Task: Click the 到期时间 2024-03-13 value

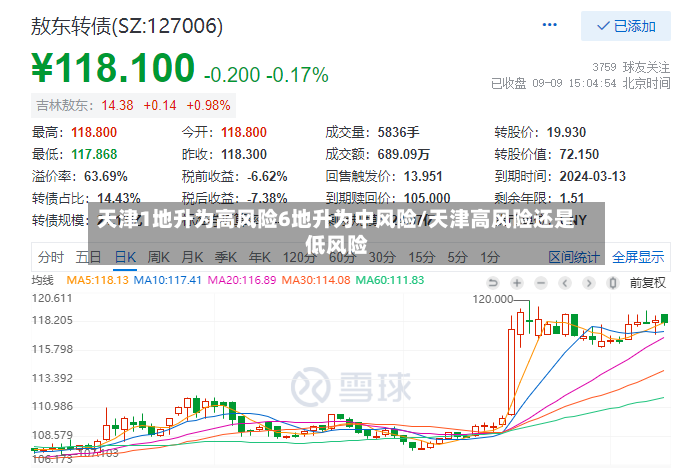Action: 593,177
